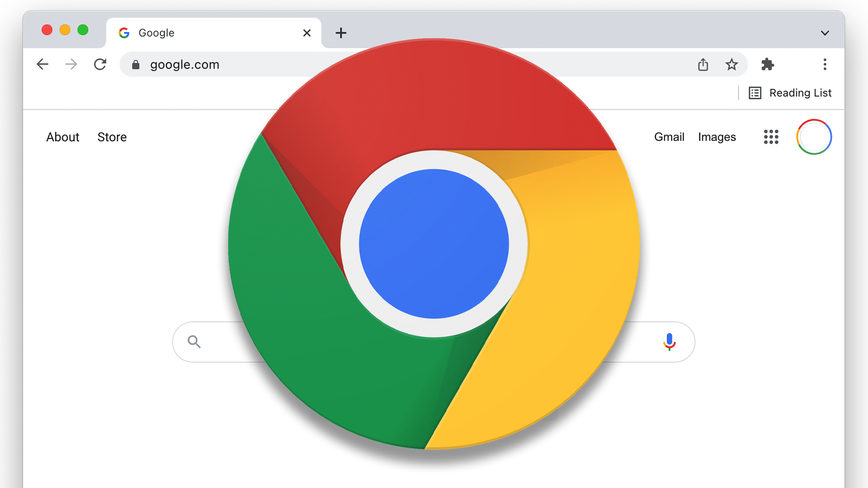Image resolution: width=868 pixels, height=488 pixels.
Task: Open Chrome browser overflow menu
Action: [x=825, y=64]
